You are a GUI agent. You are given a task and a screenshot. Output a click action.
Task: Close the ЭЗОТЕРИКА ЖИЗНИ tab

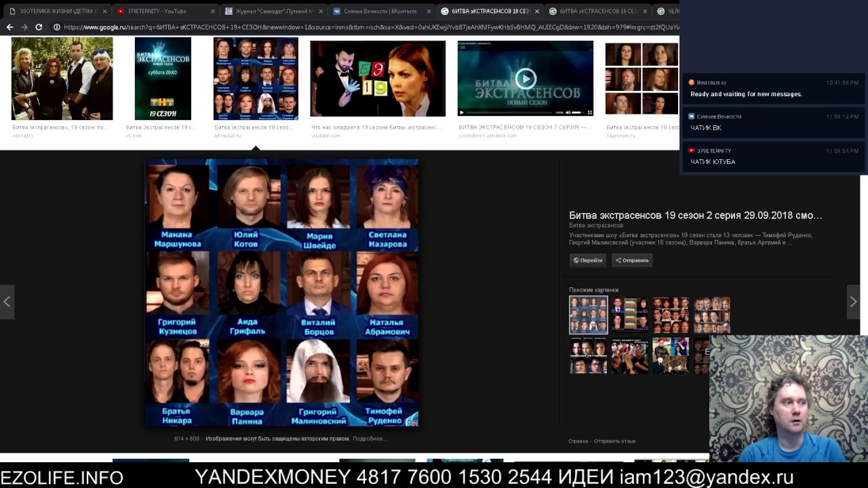(x=105, y=11)
